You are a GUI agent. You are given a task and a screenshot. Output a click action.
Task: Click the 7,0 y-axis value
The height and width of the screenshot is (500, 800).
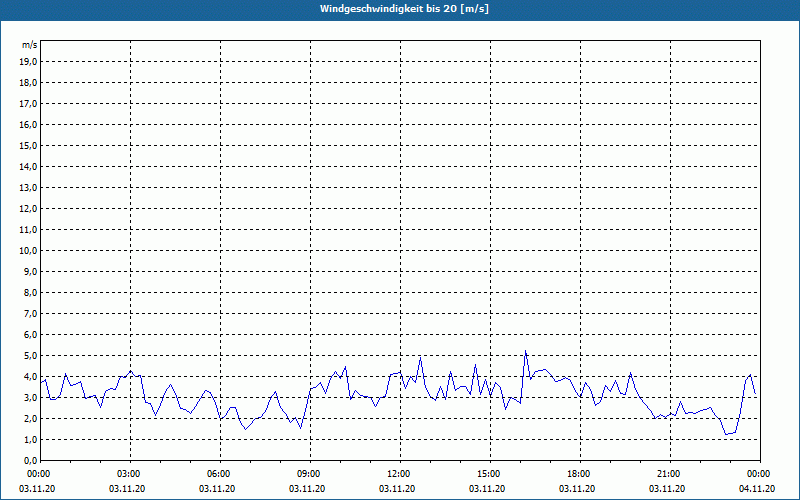point(31,313)
